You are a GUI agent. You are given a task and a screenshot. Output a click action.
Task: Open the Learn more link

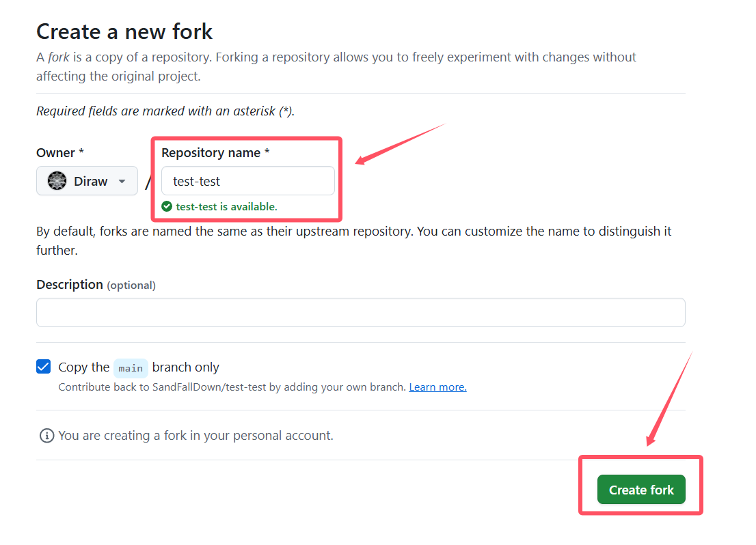[x=437, y=387]
